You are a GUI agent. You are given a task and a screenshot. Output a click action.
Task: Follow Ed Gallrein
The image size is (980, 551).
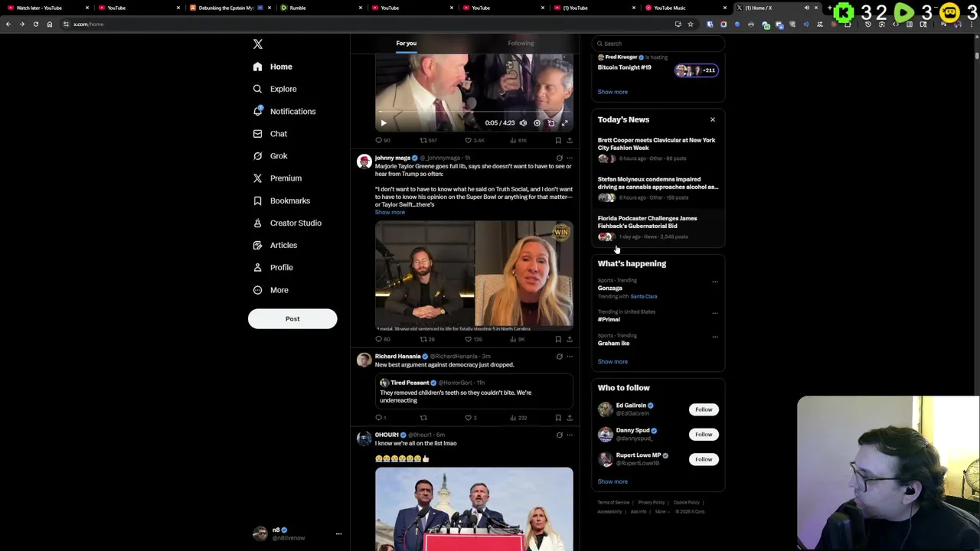click(x=704, y=409)
